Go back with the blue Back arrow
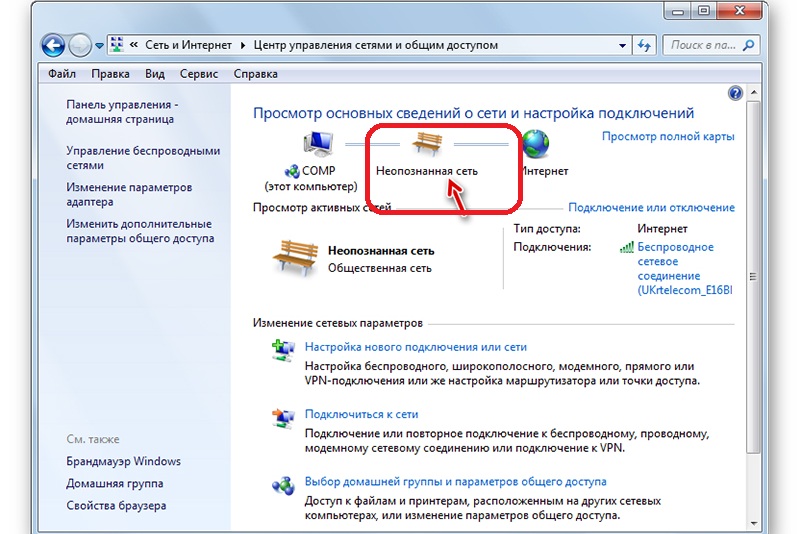Viewport: 800px width, 534px height. point(53,45)
